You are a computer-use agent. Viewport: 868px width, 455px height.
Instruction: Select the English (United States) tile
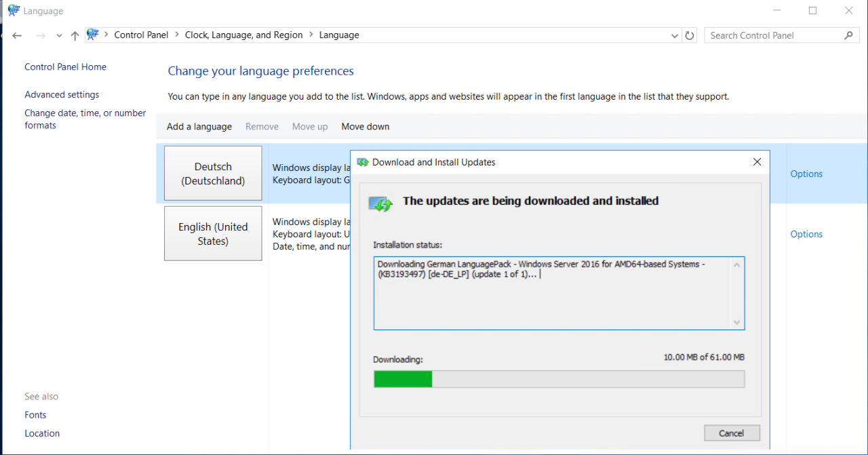(213, 233)
